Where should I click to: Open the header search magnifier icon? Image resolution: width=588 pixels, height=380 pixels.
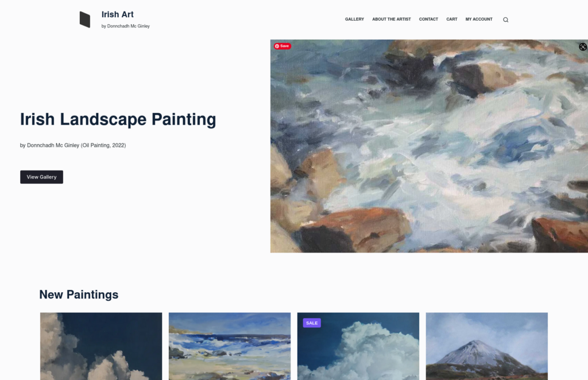pos(505,20)
